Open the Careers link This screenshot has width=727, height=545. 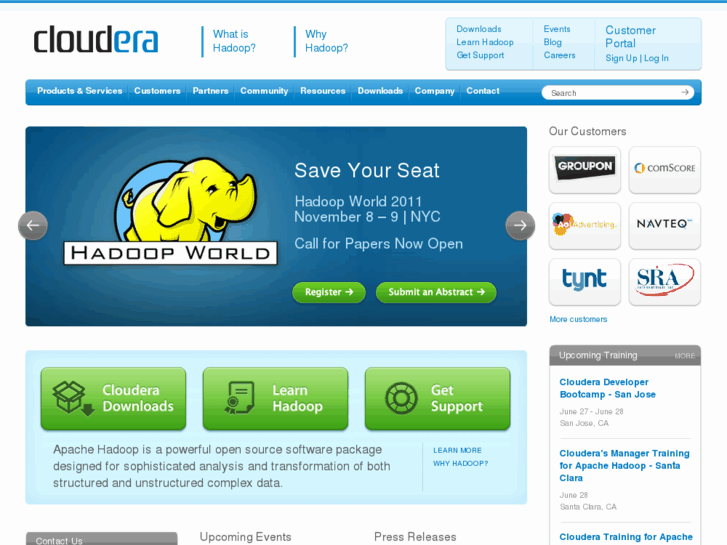tap(560, 55)
